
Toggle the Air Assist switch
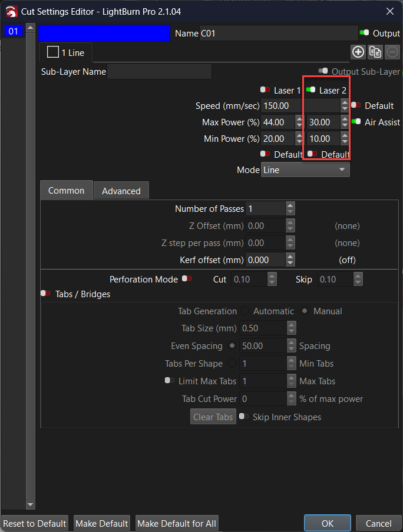356,121
